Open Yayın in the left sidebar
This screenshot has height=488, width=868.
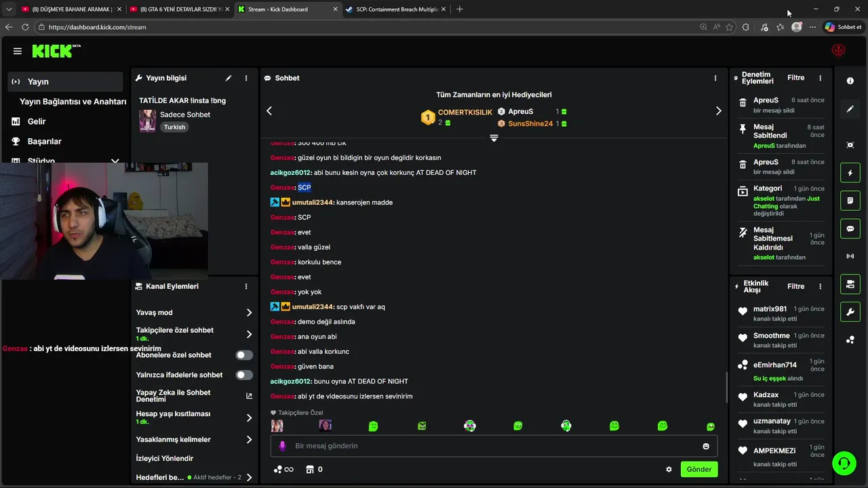[x=65, y=81]
